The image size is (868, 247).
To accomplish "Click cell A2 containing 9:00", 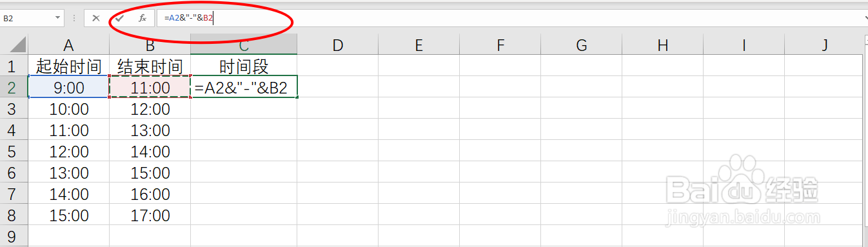I will [68, 88].
